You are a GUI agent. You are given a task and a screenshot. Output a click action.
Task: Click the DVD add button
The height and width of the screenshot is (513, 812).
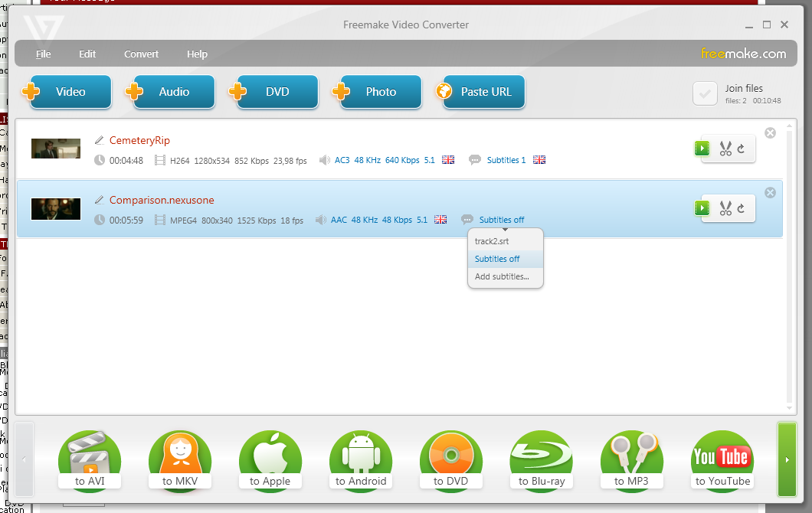tap(277, 92)
